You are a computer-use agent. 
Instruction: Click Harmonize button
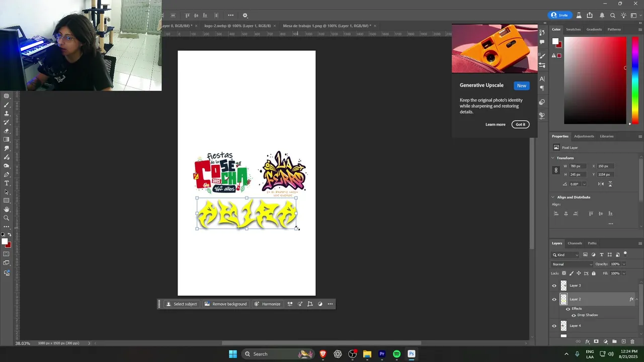click(267, 304)
